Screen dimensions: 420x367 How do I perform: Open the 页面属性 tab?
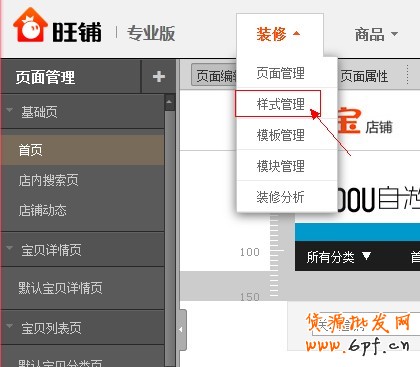pos(364,76)
